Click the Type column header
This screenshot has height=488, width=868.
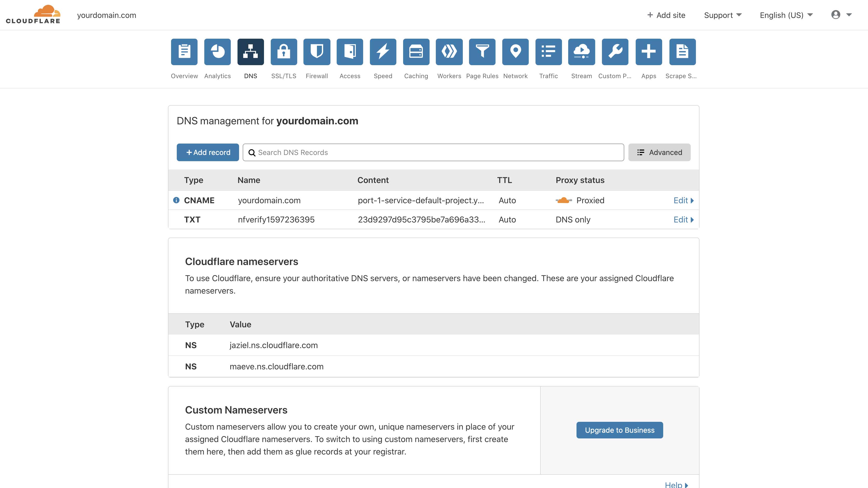tap(193, 180)
